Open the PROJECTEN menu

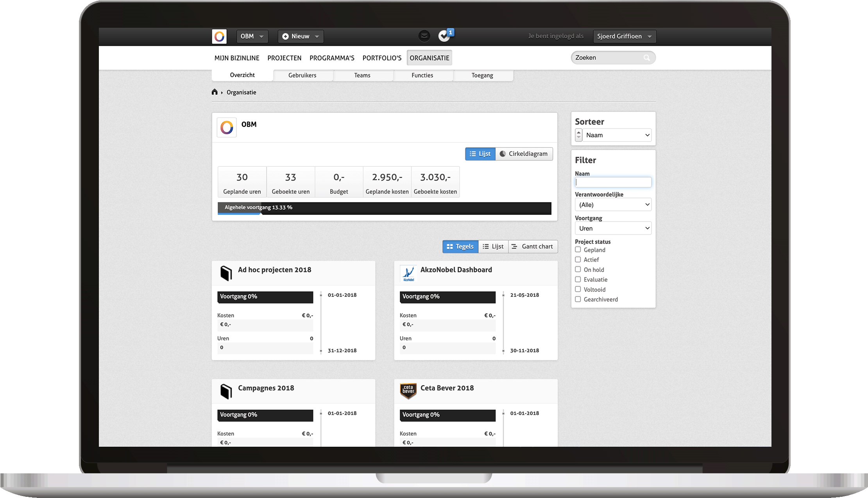pos(285,58)
